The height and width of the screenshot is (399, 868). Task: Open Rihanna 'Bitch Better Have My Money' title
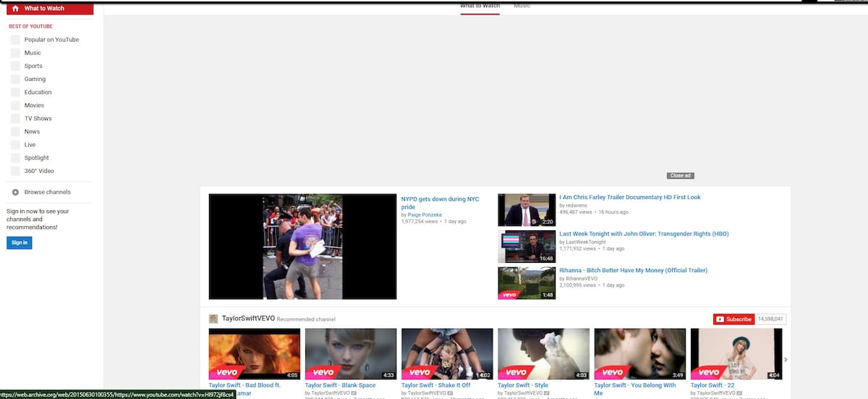tap(633, 271)
